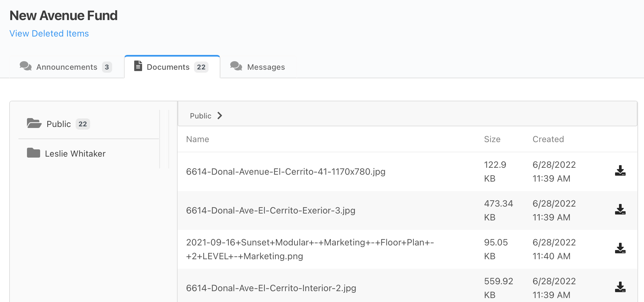The width and height of the screenshot is (644, 302).
Task: Sort by the Size column header
Action: [492, 139]
